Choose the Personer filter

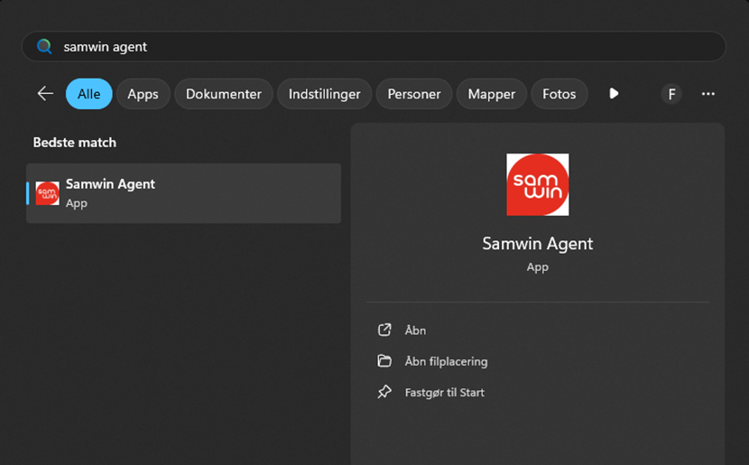pos(414,94)
